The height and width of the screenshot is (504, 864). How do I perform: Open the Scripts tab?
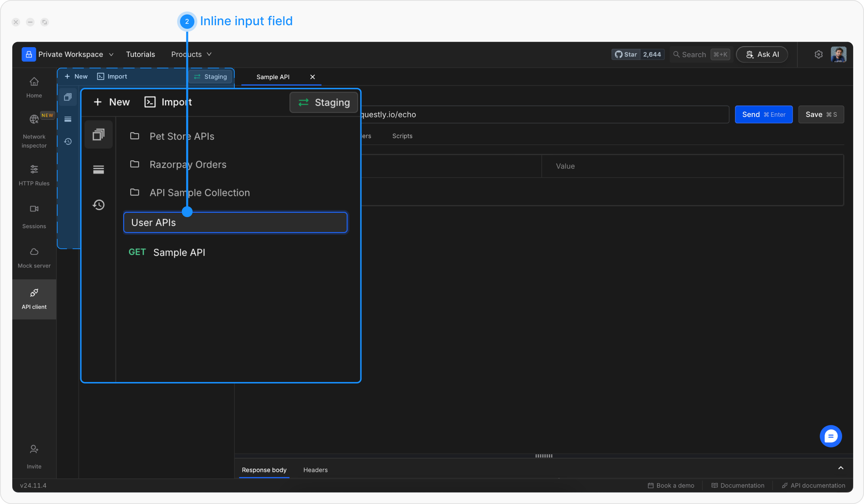coord(402,136)
